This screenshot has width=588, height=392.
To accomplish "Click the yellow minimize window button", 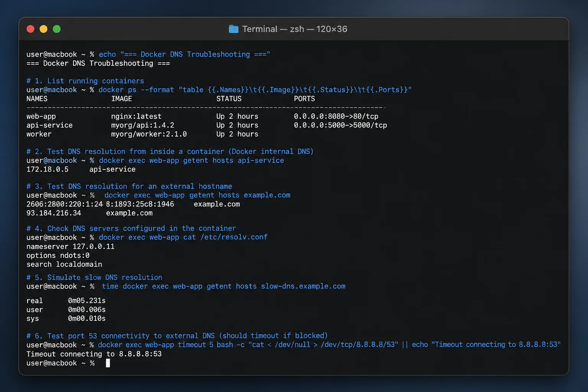I will point(44,29).
